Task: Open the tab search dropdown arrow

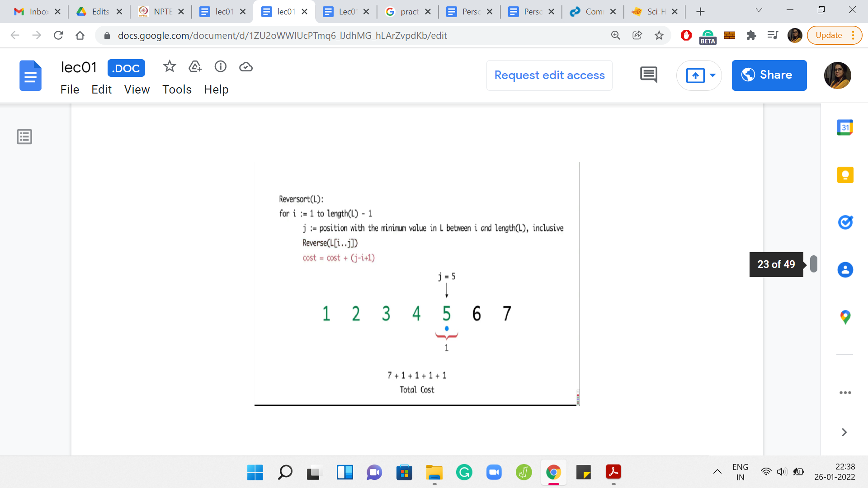Action: (759, 10)
